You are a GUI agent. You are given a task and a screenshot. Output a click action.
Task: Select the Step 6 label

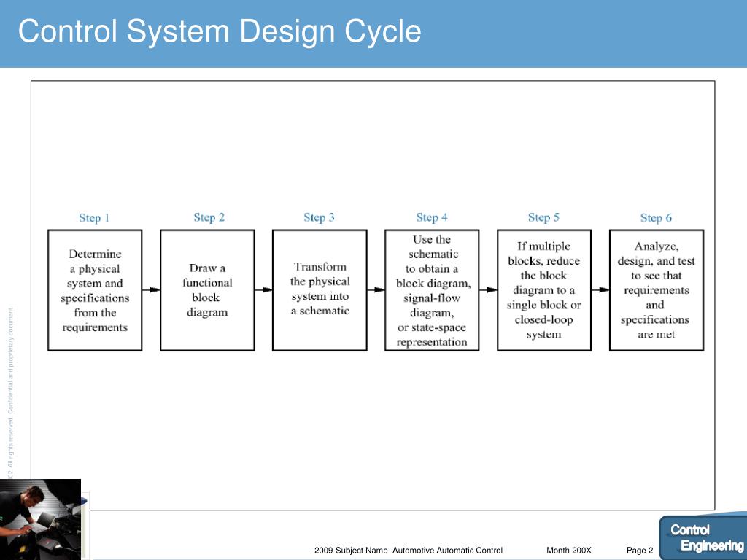coord(656,218)
